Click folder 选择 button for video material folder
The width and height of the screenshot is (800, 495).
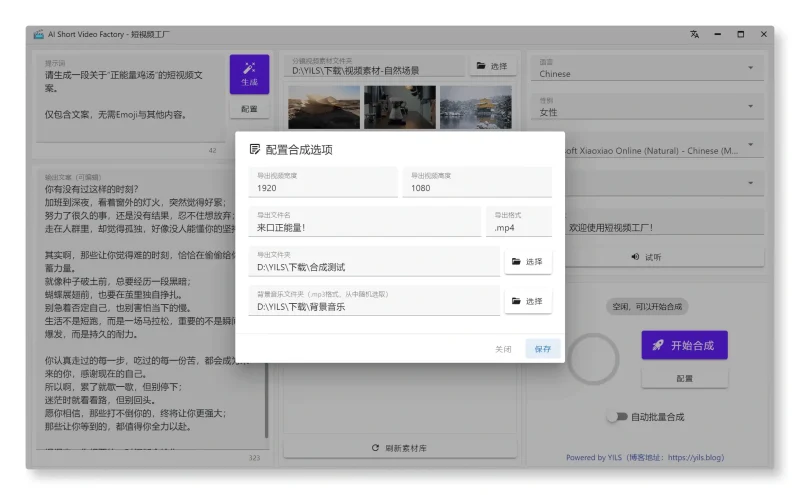pos(492,66)
